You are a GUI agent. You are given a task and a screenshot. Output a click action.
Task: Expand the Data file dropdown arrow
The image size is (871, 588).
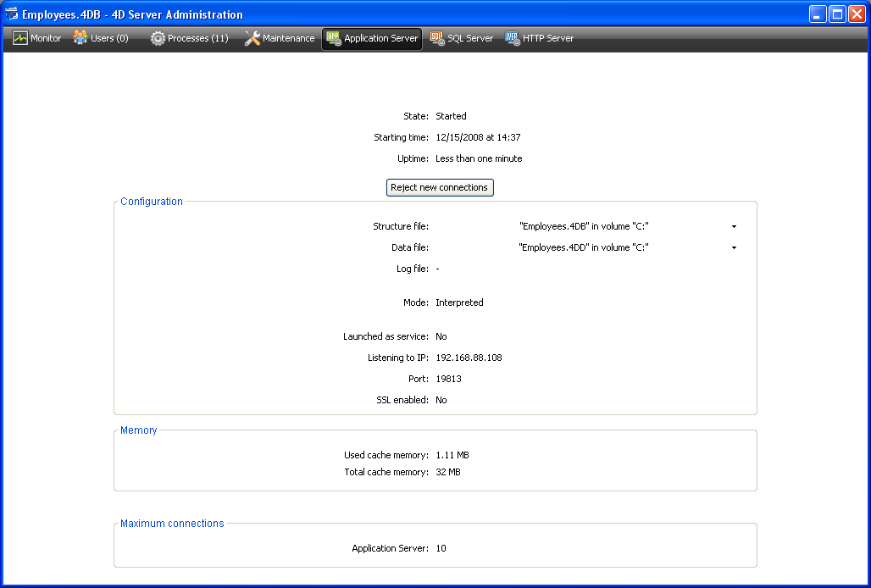[734, 248]
